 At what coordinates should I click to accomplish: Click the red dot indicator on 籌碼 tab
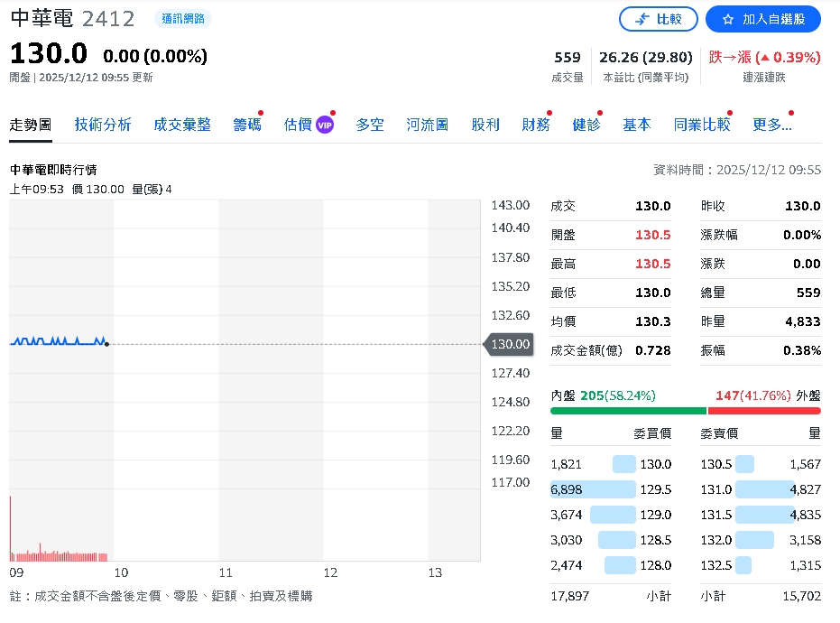pyautogui.click(x=262, y=111)
